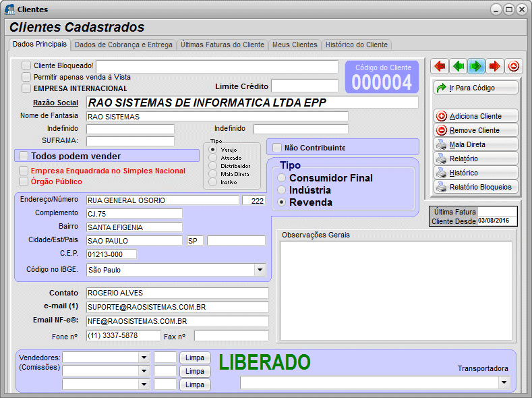Open first Vendedores dropdown

(x=144, y=358)
